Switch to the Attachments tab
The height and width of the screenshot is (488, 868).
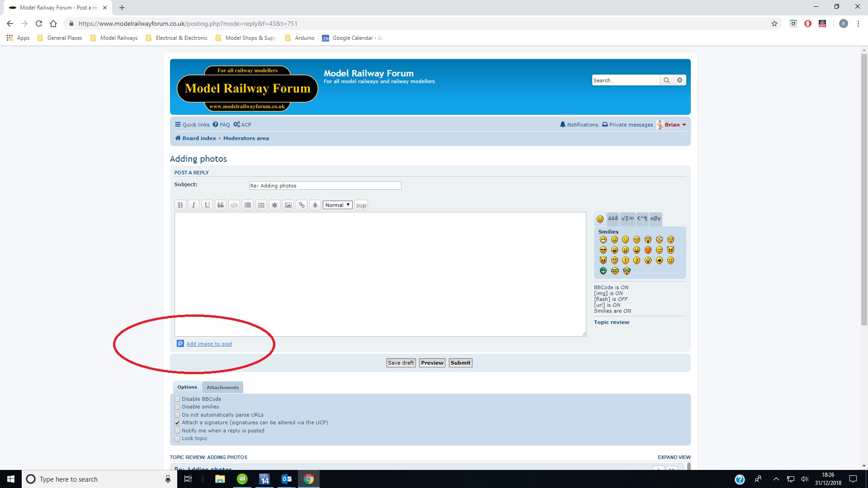click(x=222, y=387)
